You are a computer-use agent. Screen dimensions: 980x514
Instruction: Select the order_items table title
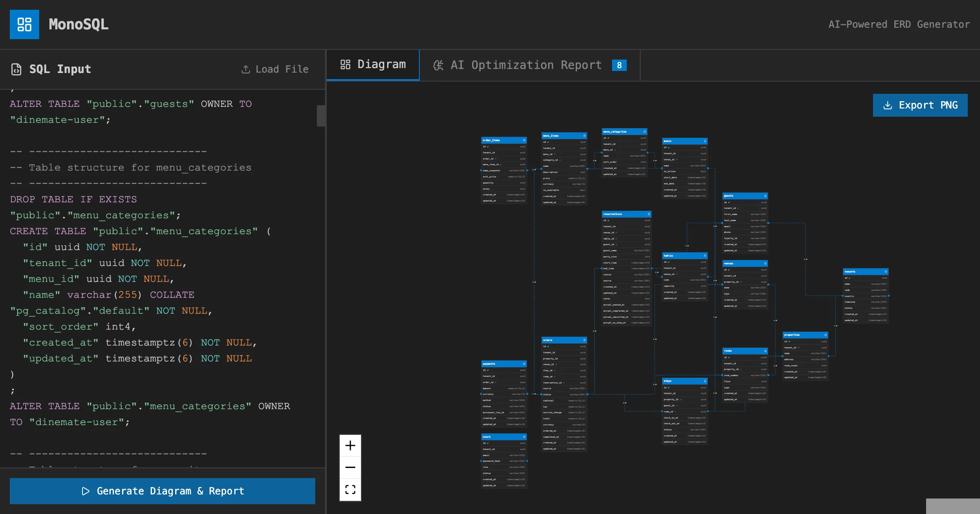click(x=491, y=140)
